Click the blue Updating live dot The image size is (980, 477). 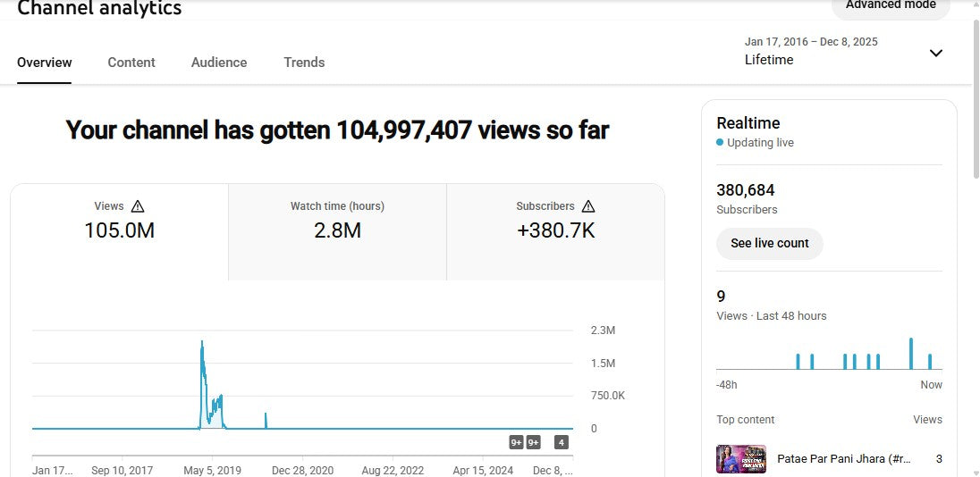(x=720, y=143)
